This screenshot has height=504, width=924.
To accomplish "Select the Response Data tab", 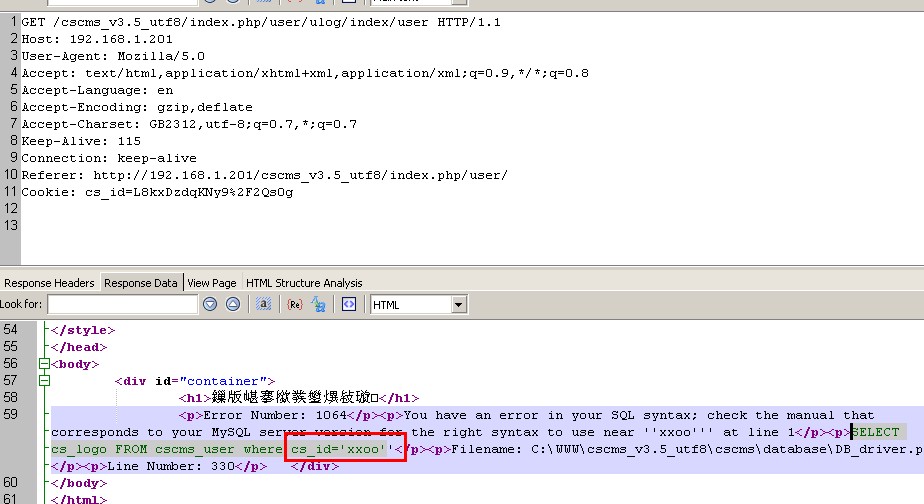I will click(142, 283).
